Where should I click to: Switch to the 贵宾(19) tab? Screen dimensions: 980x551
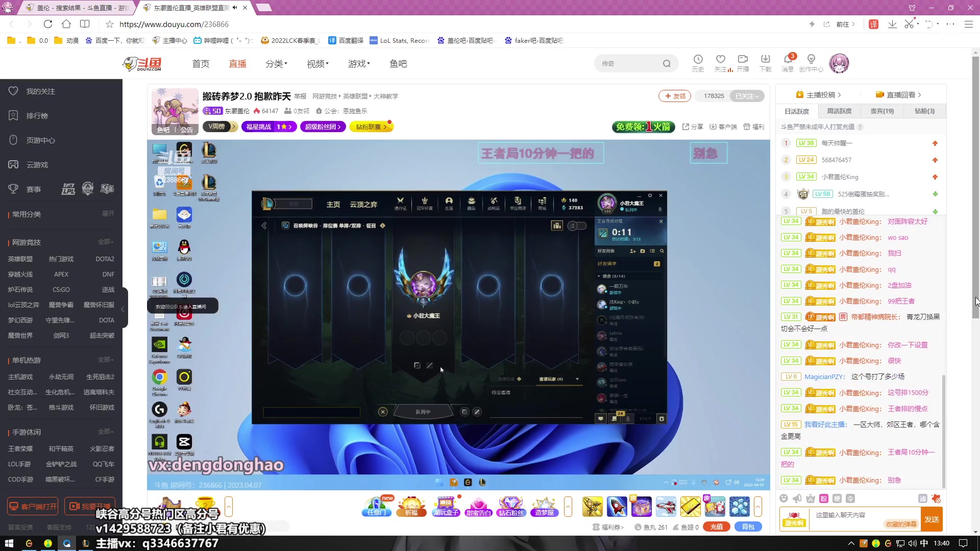pyautogui.click(x=881, y=111)
